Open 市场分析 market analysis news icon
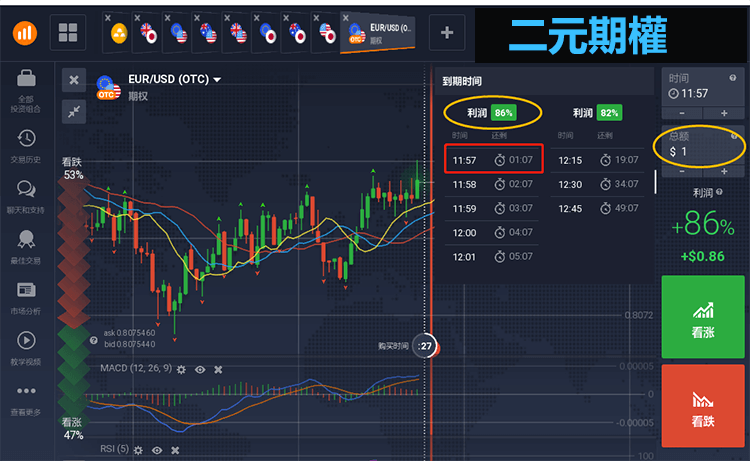 [27, 291]
